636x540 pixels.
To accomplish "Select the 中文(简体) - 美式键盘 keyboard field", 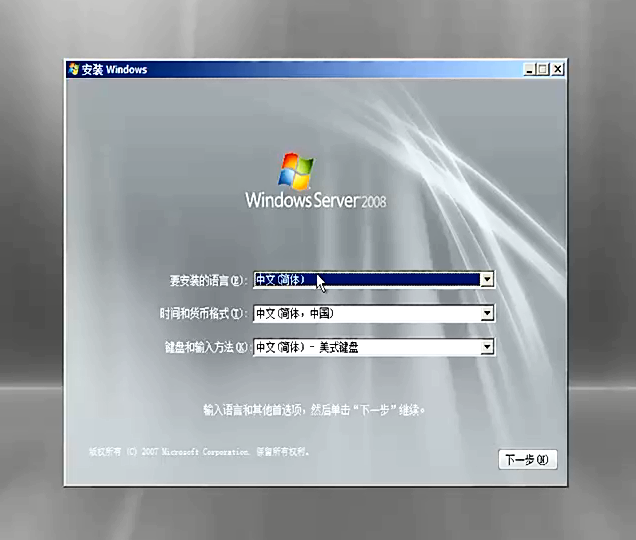I will [374, 347].
